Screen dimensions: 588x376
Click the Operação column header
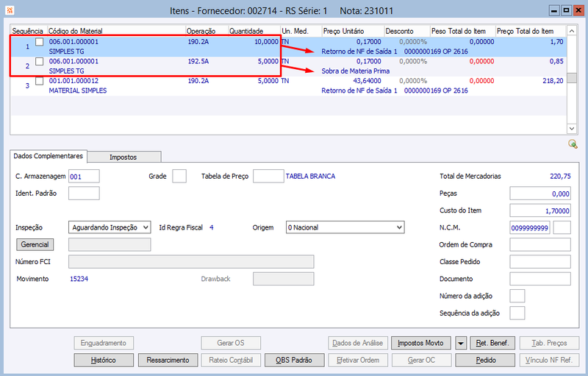click(x=207, y=31)
